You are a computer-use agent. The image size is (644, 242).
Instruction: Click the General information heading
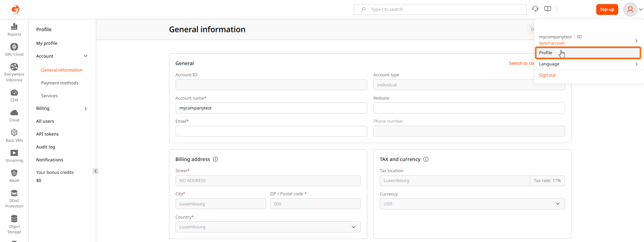point(207,29)
